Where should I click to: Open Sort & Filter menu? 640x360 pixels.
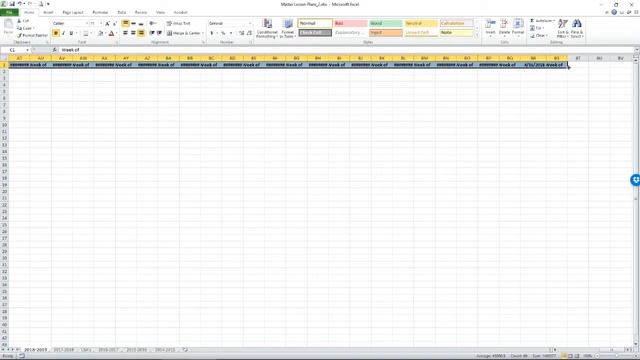563,28
